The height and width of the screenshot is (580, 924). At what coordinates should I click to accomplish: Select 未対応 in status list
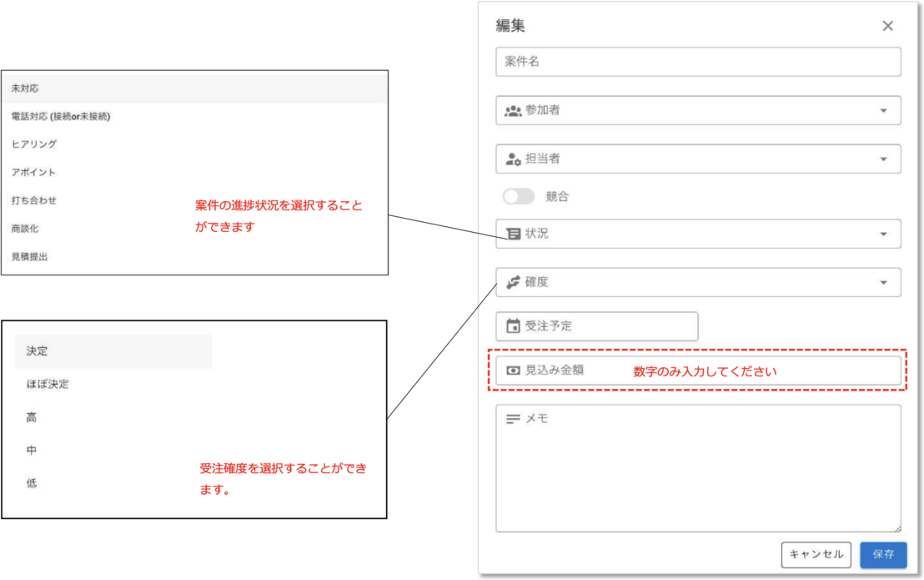[194, 88]
